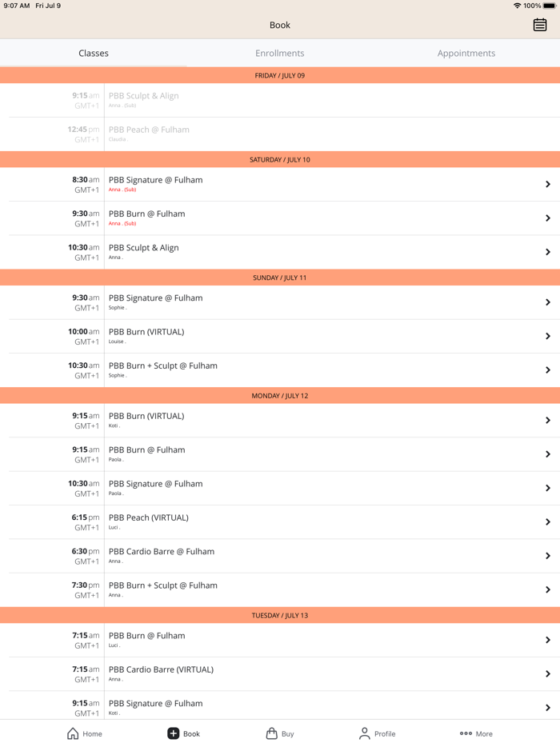Select Sunday PBB Burn + Sculpt @ Fulham

click(163, 366)
